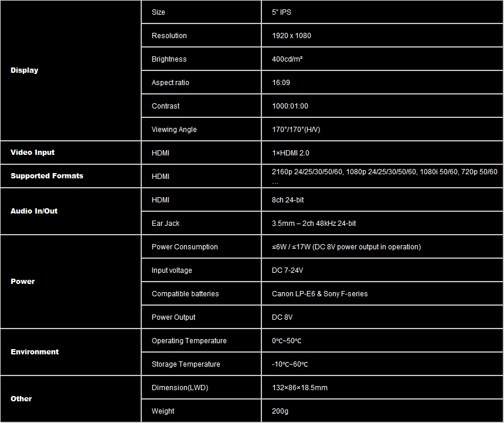Select the 400cd/m² brightness value
This screenshot has height=423, width=504.
pyautogui.click(x=287, y=59)
